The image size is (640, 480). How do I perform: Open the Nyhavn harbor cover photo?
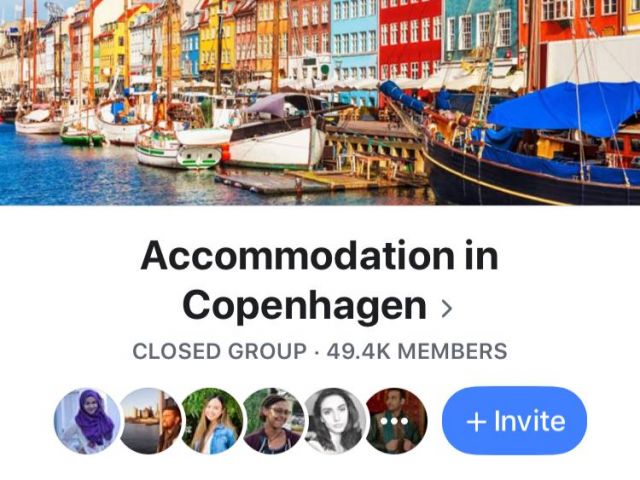[x=320, y=102]
